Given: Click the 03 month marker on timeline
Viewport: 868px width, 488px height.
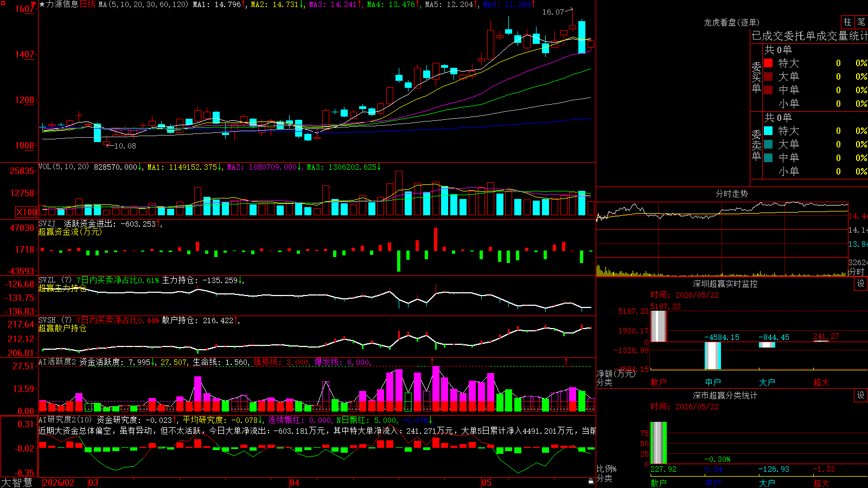Looking at the screenshot, I should tap(93, 483).
